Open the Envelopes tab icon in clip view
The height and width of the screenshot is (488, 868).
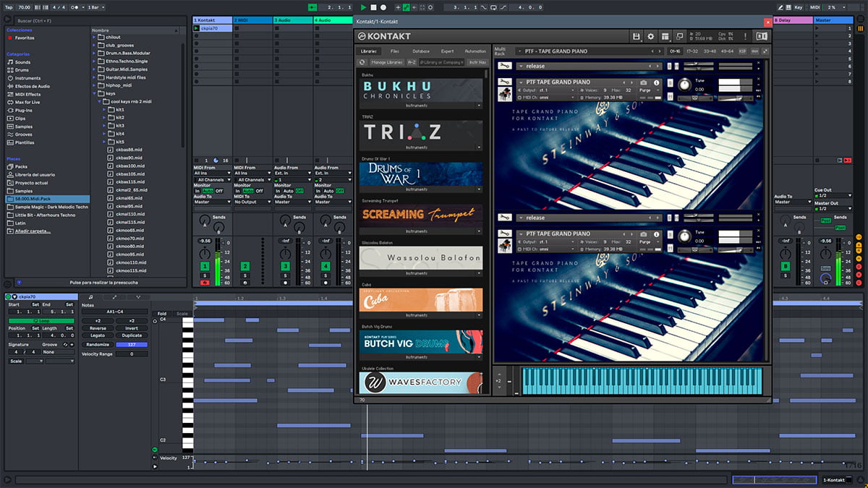(114, 297)
